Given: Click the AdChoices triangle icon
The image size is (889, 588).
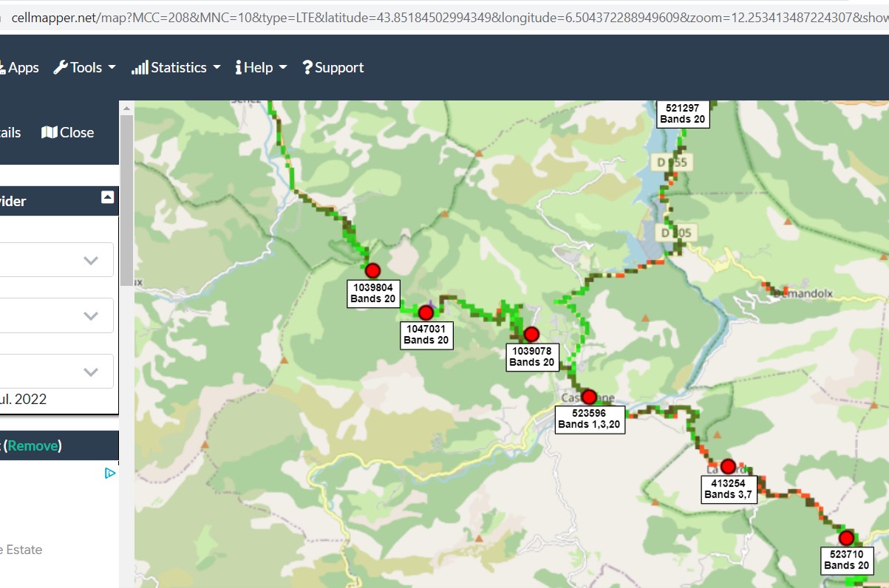Looking at the screenshot, I should (109, 473).
